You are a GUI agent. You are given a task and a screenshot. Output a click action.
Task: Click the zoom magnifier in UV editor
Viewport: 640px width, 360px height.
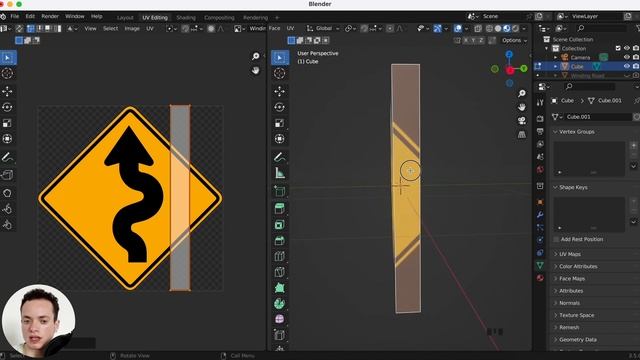point(256,56)
